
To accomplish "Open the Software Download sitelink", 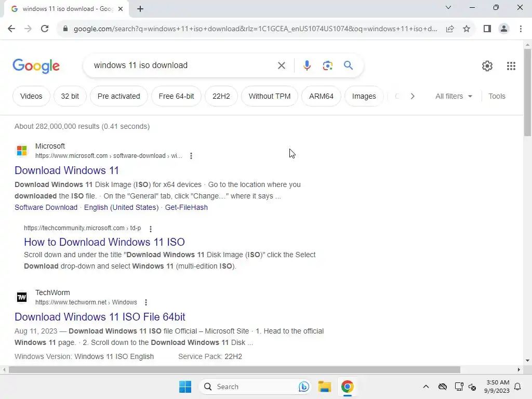I will point(46,207).
